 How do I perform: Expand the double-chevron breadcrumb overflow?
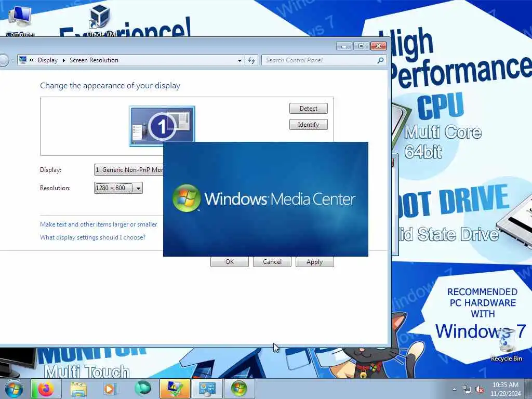click(32, 60)
